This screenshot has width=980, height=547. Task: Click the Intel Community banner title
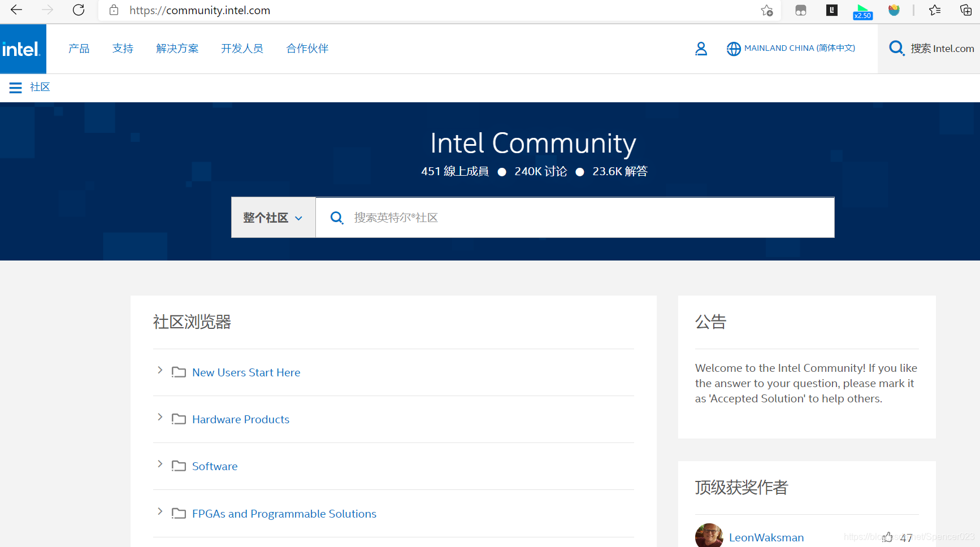pos(533,143)
